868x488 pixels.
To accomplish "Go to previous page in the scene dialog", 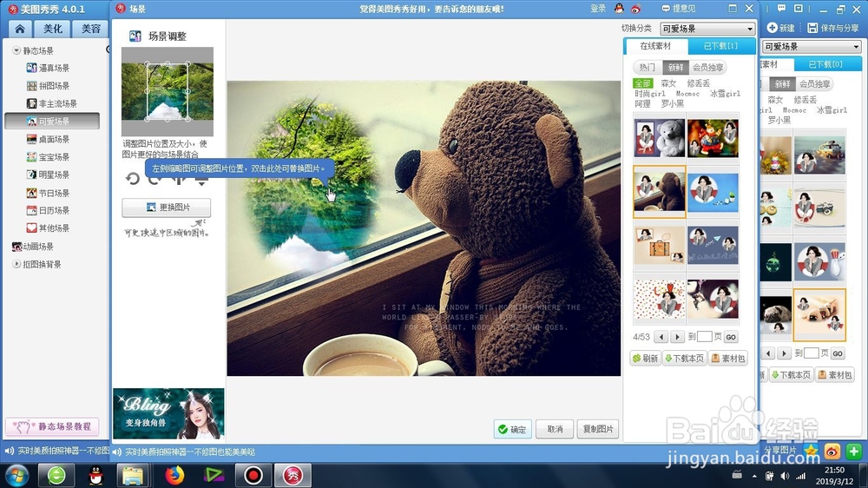I will pos(661,337).
